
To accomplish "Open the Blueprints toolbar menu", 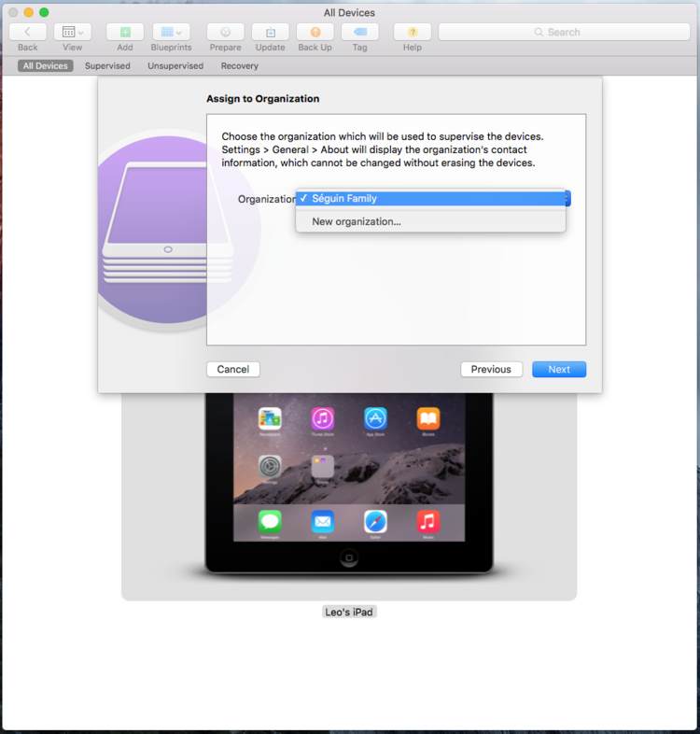I will [171, 33].
